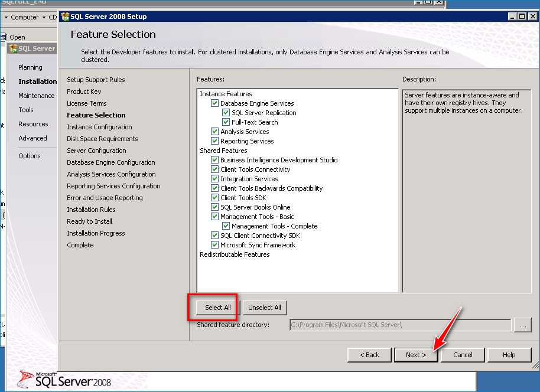Click the Installation Rules step
The image size is (540, 392).
pyautogui.click(x=91, y=210)
